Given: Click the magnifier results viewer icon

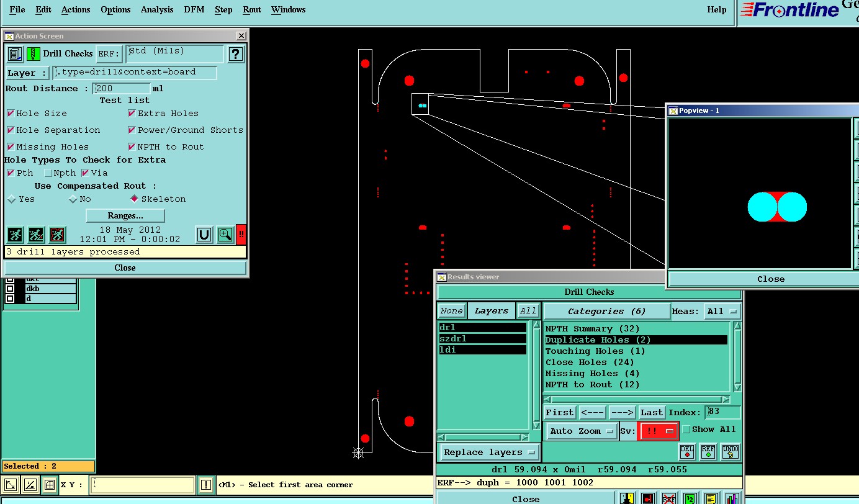Looking at the screenshot, I should tap(225, 235).
